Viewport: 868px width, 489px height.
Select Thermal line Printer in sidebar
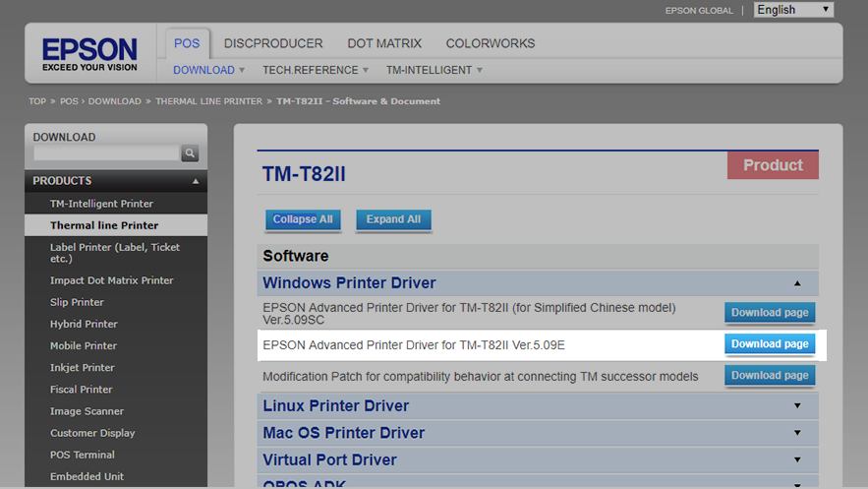tap(104, 225)
